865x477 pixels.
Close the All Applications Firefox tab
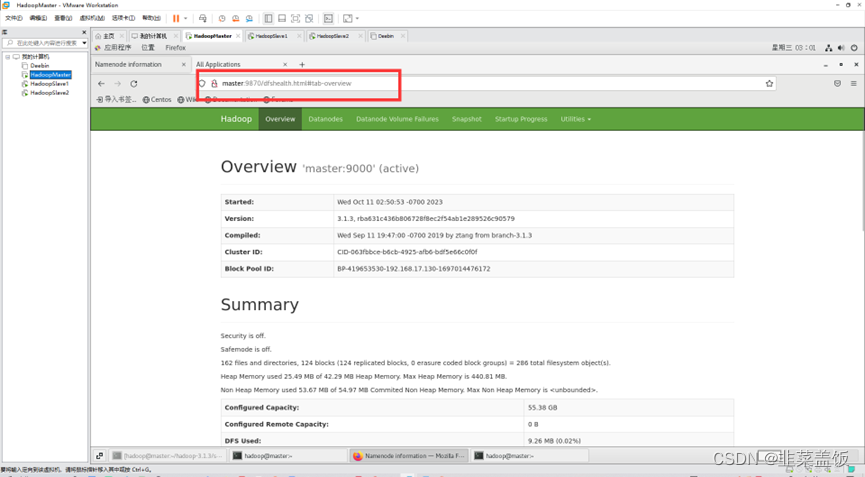pos(285,65)
